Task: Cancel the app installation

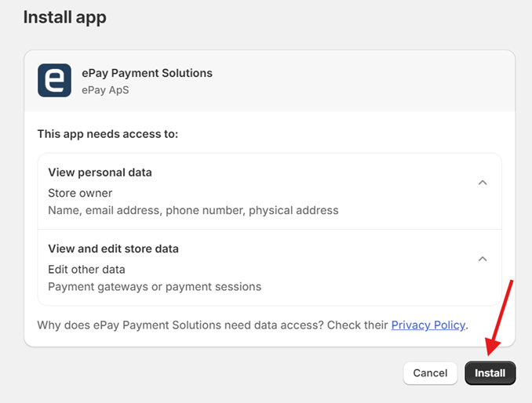Action: pos(430,373)
